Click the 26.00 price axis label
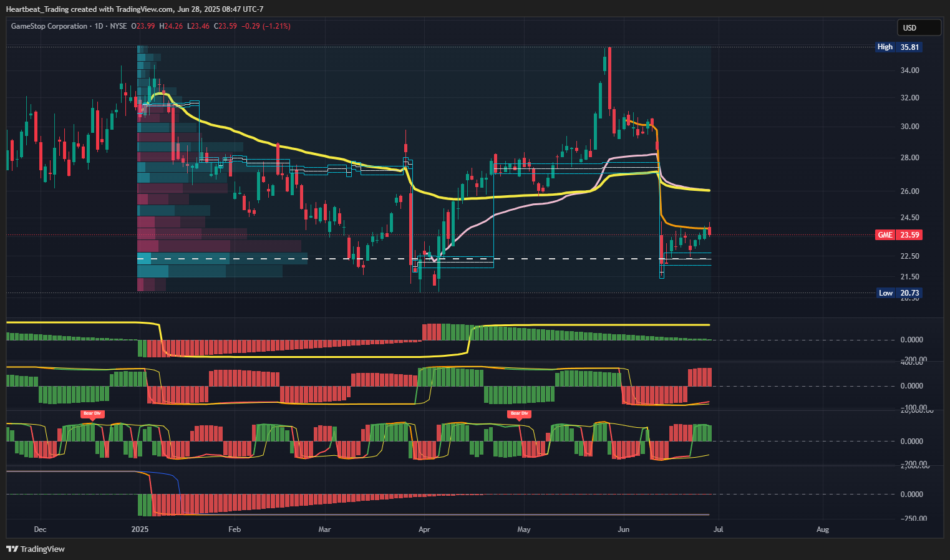 click(910, 191)
